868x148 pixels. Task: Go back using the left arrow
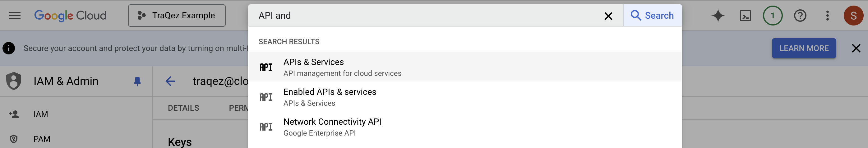click(x=170, y=81)
